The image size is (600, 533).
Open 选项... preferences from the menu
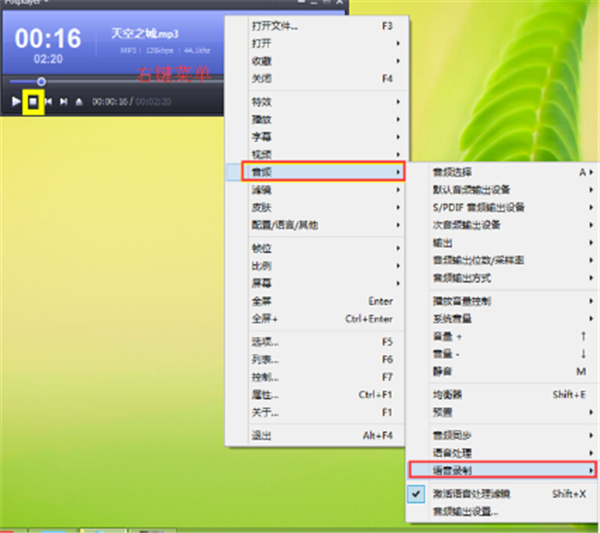click(266, 342)
